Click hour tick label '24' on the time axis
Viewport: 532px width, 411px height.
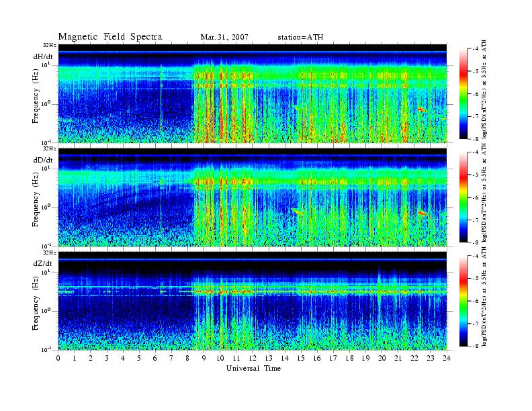447,358
